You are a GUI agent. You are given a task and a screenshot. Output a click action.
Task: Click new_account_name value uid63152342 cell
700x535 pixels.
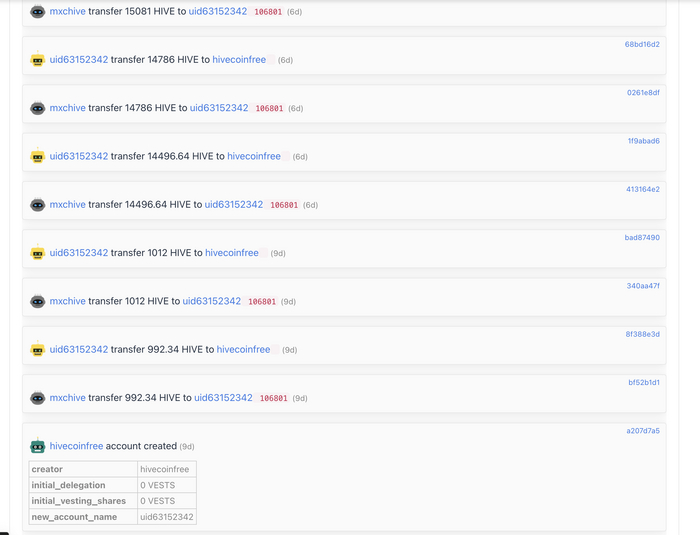(167, 517)
